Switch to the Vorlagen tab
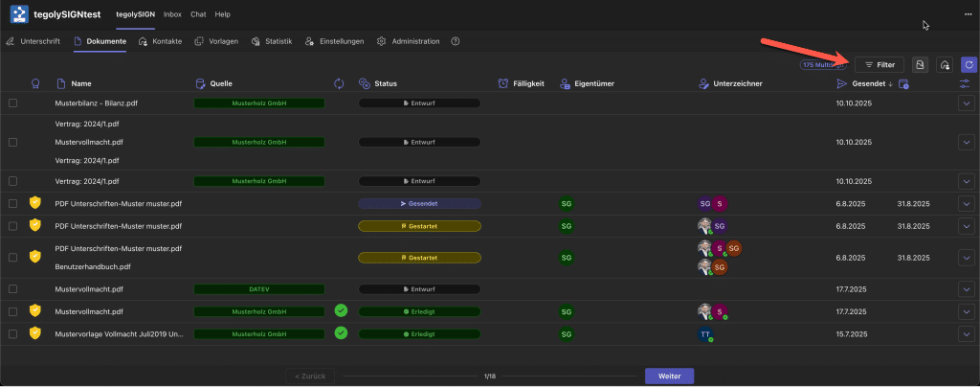This screenshot has width=980, height=388. (216, 42)
